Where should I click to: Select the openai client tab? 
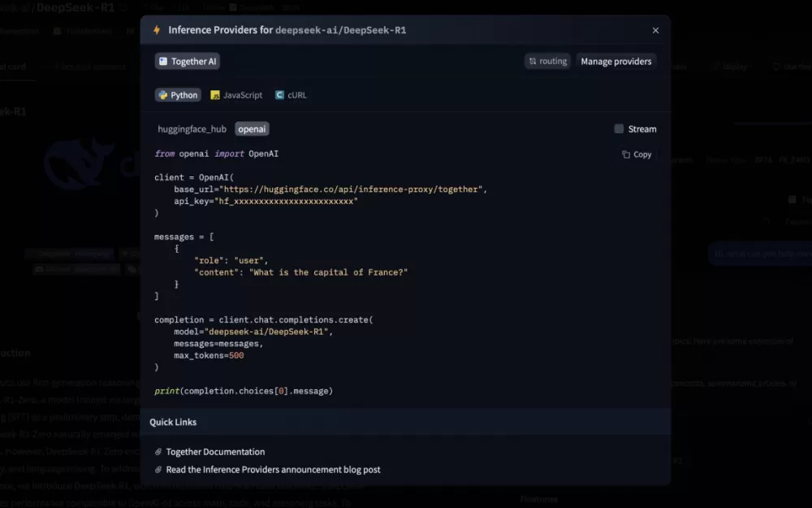tap(253, 129)
